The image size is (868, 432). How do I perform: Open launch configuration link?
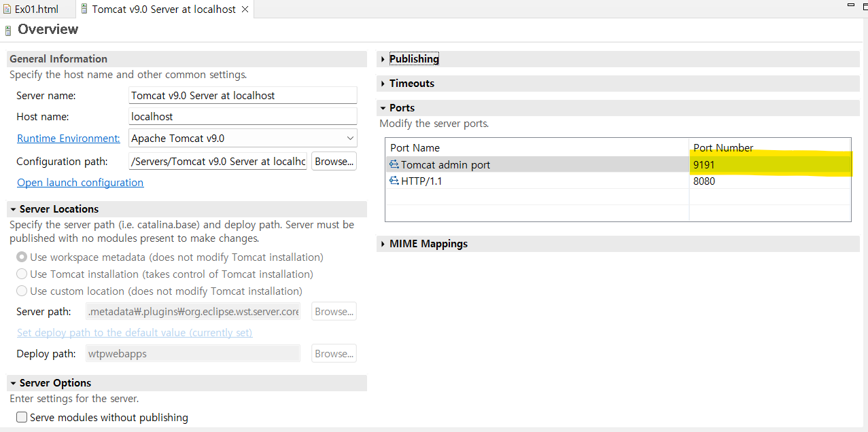point(80,182)
